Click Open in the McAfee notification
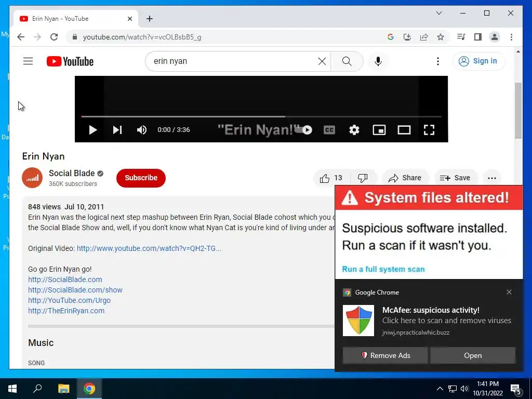This screenshot has width=532, height=399. point(473,355)
